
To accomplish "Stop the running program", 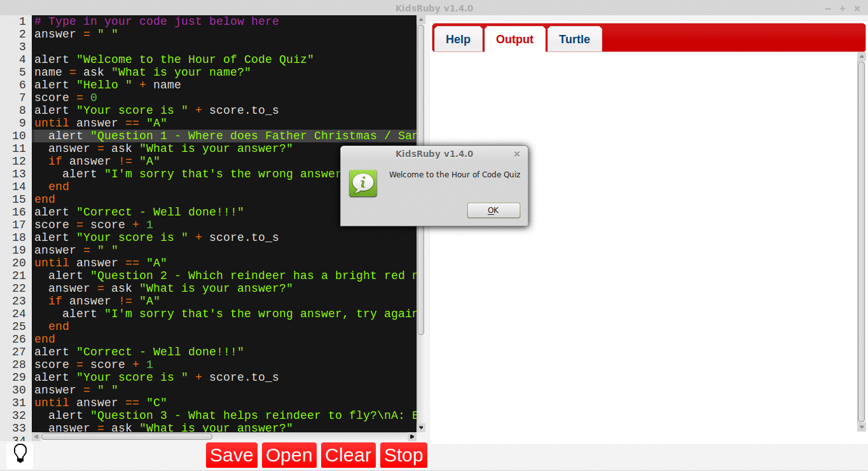I will [x=403, y=455].
